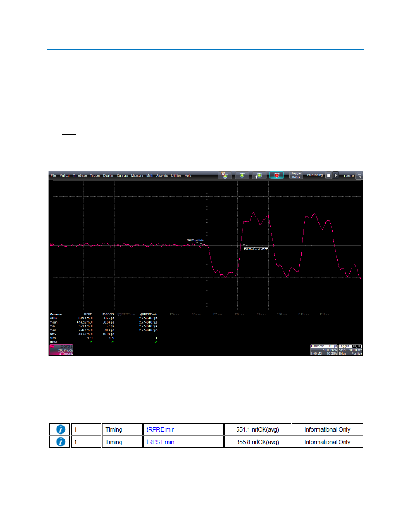Image resolution: width=411 pixels, height=532 pixels.
Task: Click the Single trigger mode icon
Action: (x=259, y=175)
